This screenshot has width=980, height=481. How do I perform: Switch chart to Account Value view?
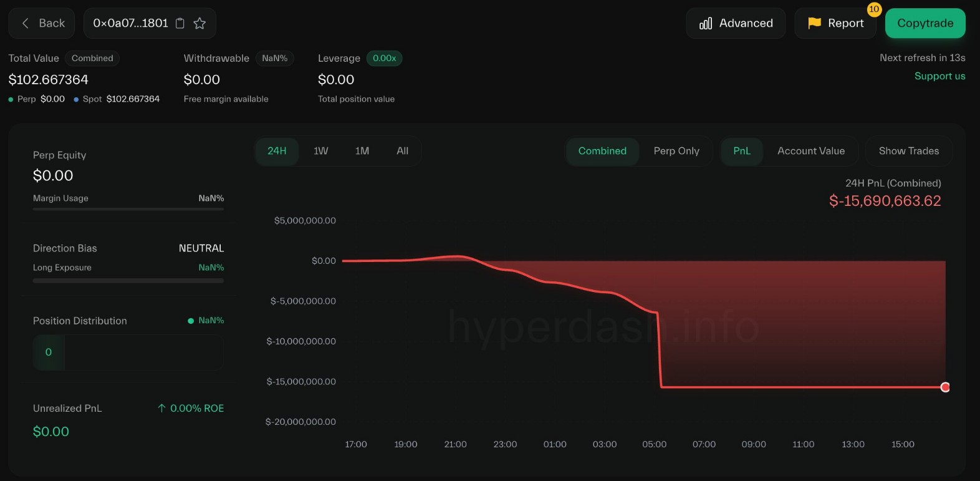point(810,151)
